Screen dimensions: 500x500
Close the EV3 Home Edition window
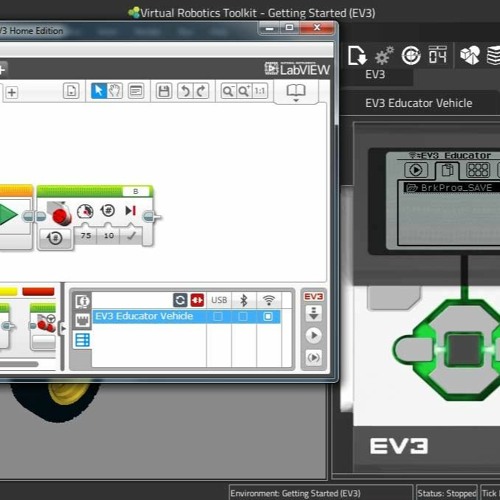(x=317, y=28)
